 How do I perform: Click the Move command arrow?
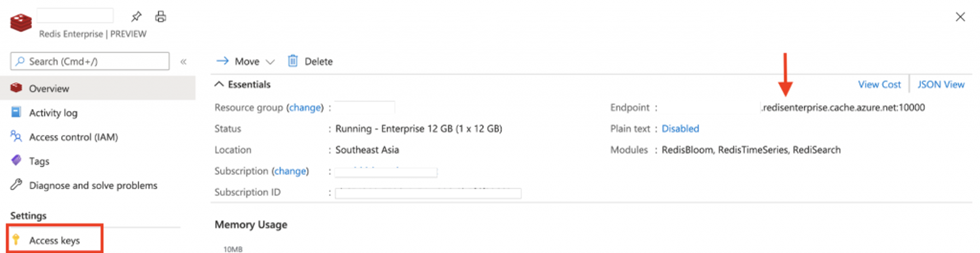(x=223, y=61)
